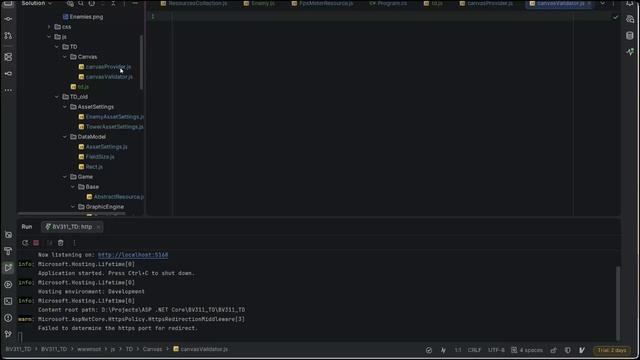
Task: Click the Trial: 2 days button
Action: (612, 350)
